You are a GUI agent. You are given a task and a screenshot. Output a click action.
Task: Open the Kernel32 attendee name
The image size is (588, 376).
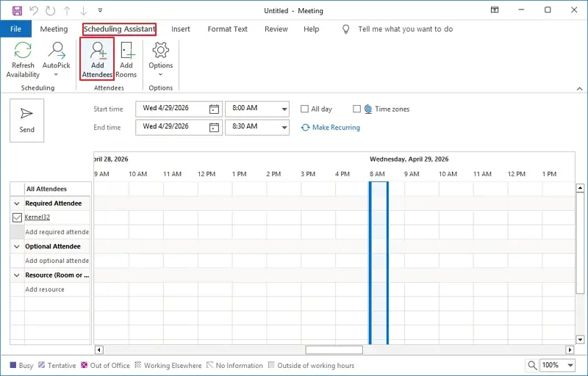pyautogui.click(x=37, y=217)
